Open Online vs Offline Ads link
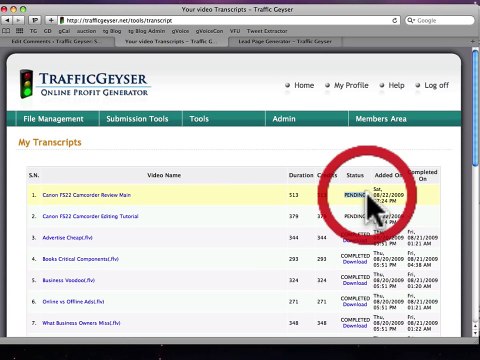Viewport: 480px width, 360px height. (73, 302)
